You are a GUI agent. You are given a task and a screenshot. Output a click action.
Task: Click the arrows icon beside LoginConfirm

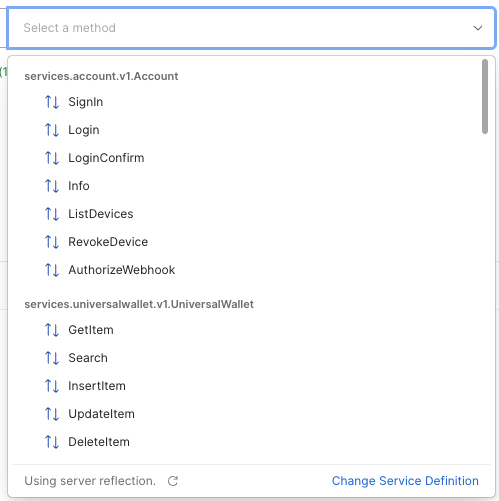[52, 158]
